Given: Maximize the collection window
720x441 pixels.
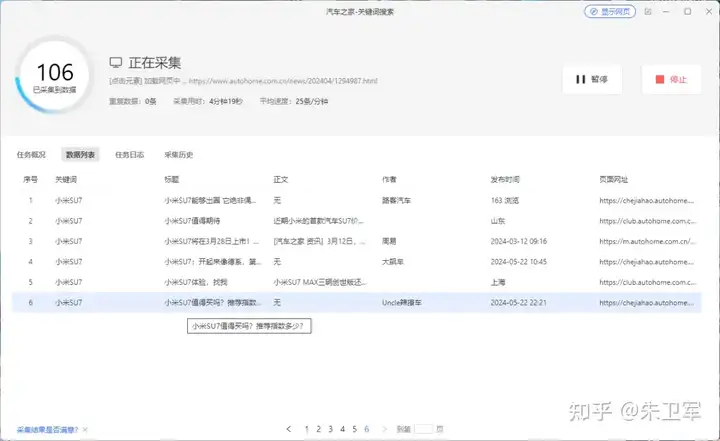Looking at the screenshot, I should tap(687, 11).
